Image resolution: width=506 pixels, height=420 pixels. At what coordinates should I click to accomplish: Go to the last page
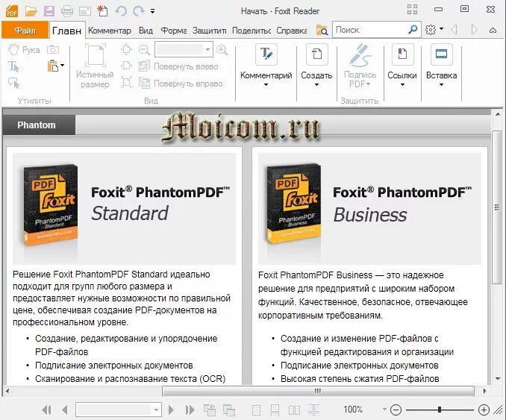point(190,410)
